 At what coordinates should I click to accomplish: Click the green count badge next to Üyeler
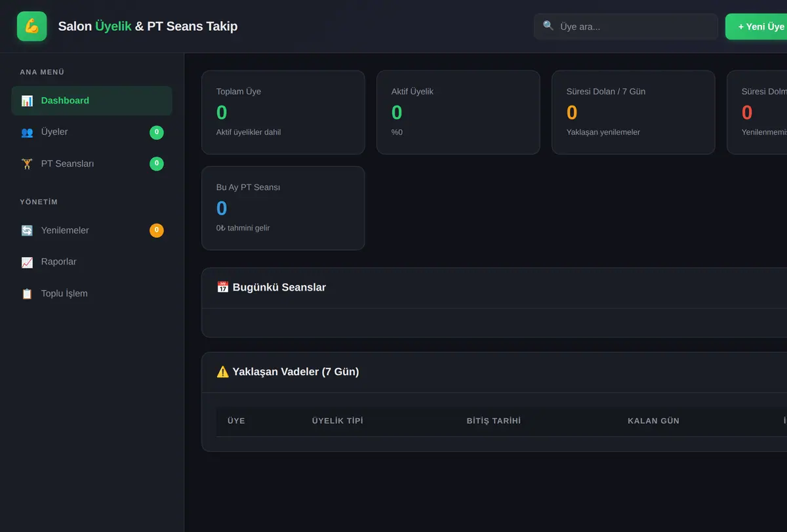(x=157, y=133)
